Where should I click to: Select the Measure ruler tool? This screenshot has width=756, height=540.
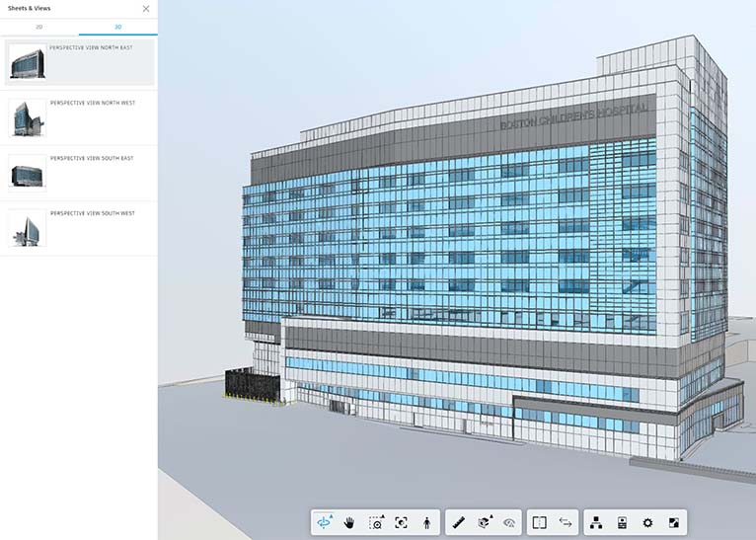[x=459, y=522]
